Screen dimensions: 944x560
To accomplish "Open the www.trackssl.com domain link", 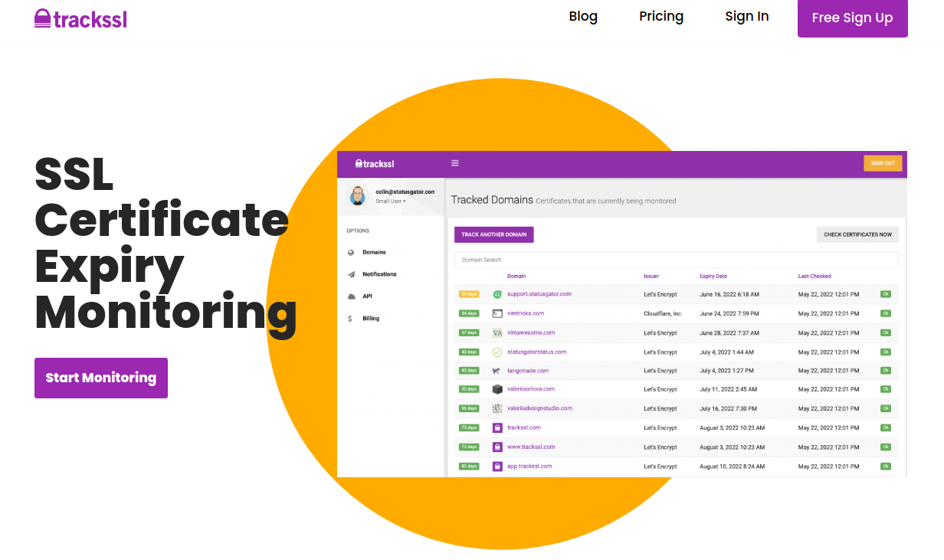I will (531, 447).
